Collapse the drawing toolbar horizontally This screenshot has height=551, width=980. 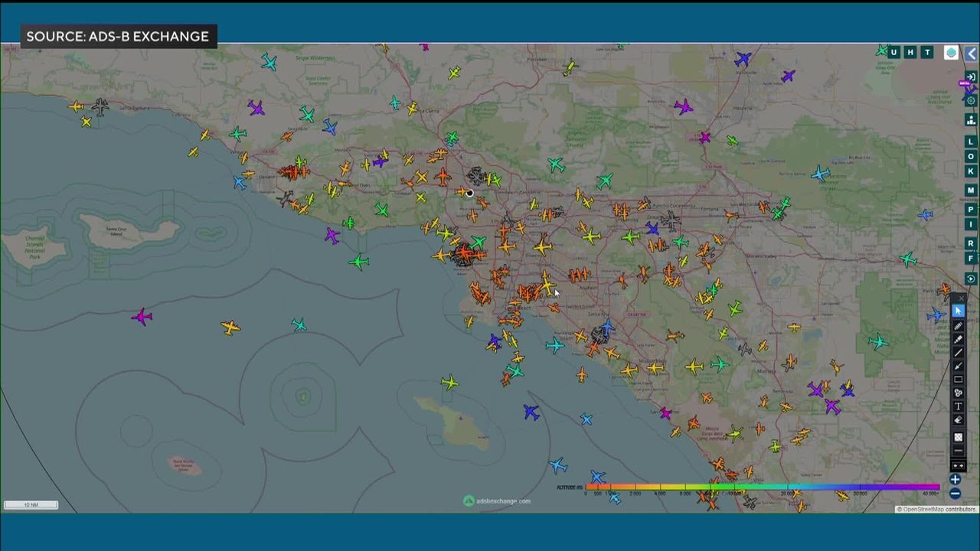[958, 466]
